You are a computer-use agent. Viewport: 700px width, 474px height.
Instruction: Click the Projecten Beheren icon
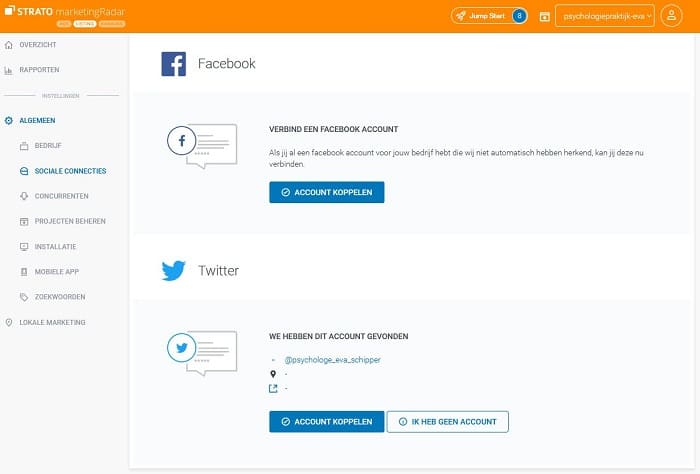[x=24, y=221]
